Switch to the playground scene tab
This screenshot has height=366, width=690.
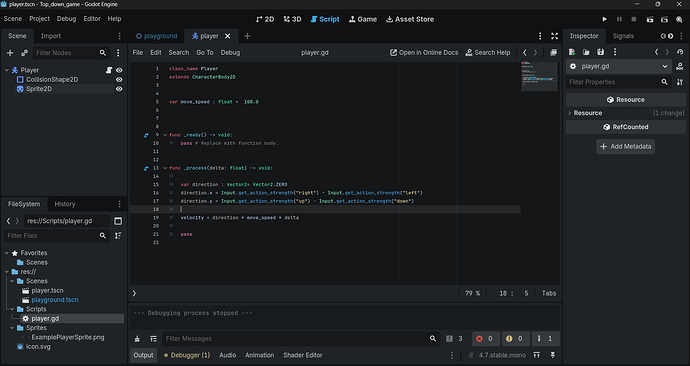[157, 36]
